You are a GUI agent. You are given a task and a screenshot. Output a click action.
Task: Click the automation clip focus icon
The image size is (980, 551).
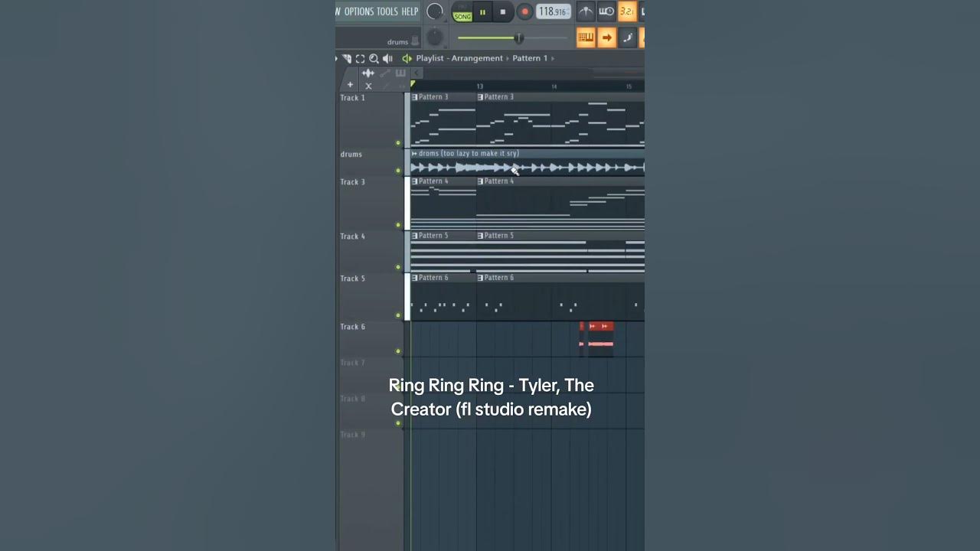coord(385,73)
